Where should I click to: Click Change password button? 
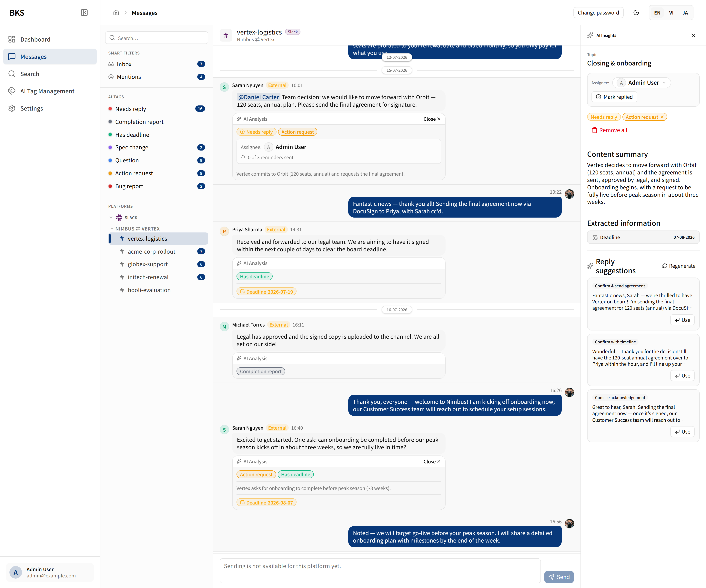click(598, 13)
